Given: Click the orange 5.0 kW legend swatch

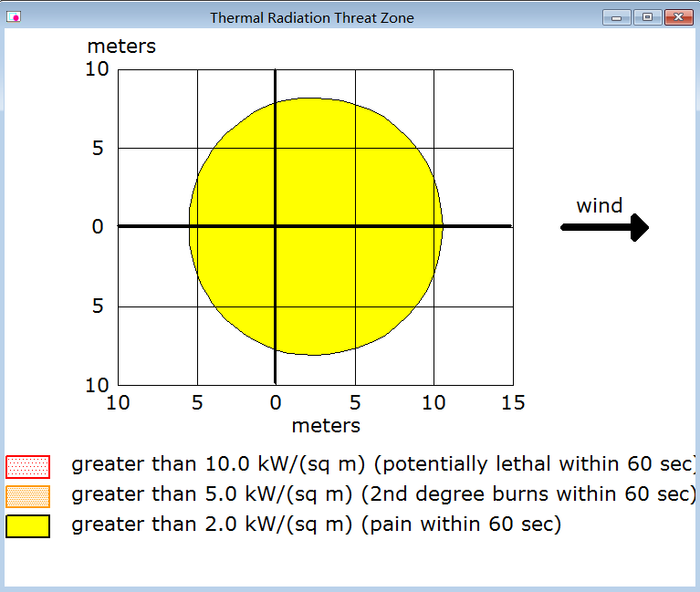Looking at the screenshot, I should point(27,496).
